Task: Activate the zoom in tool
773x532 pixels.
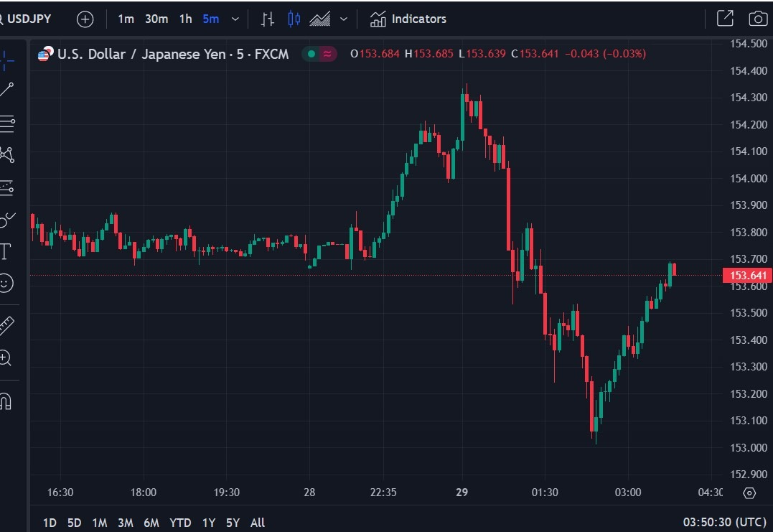Action: tap(6, 358)
